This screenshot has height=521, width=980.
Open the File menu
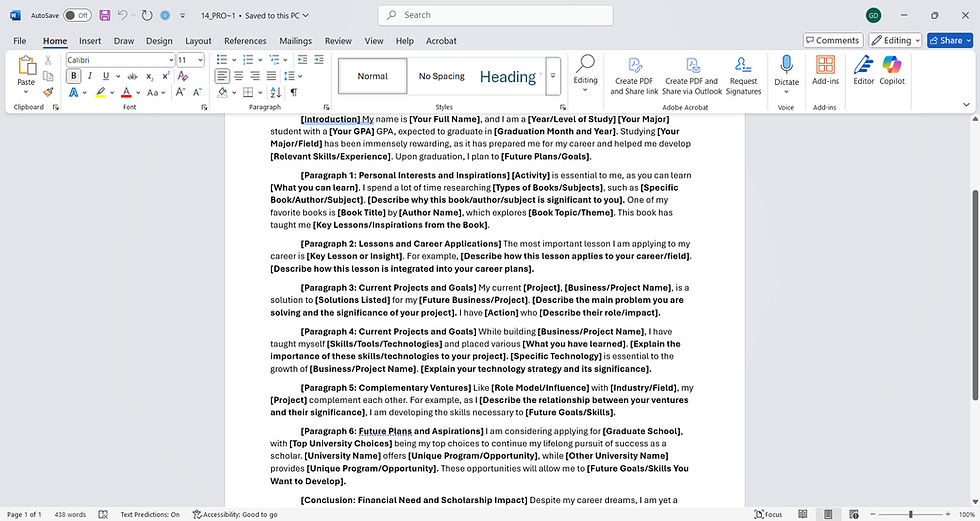tap(20, 41)
